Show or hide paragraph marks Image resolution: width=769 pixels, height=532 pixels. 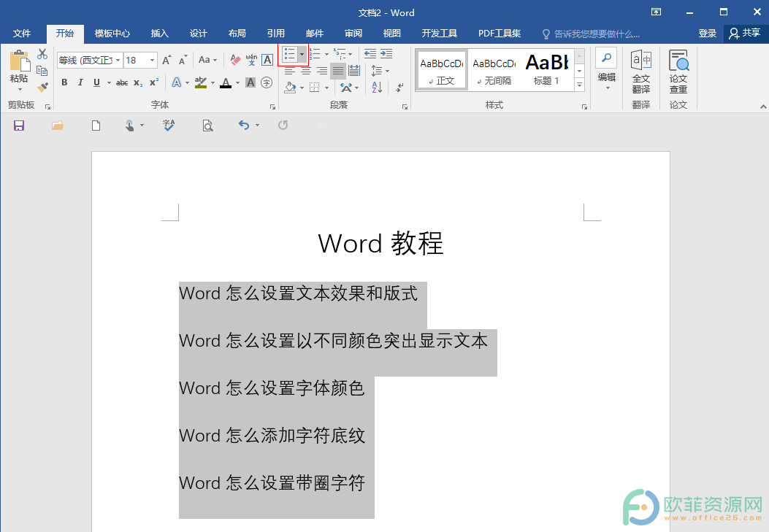point(399,87)
